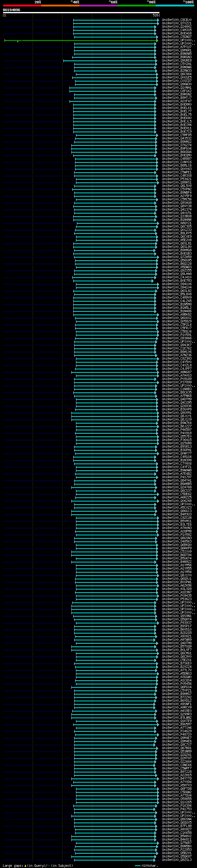Select hit label UniRef100_Q24768

coord(176,487)
